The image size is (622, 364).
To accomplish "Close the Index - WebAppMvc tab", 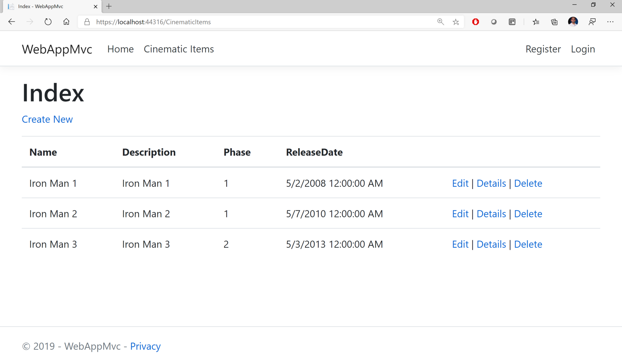I will pos(95,6).
